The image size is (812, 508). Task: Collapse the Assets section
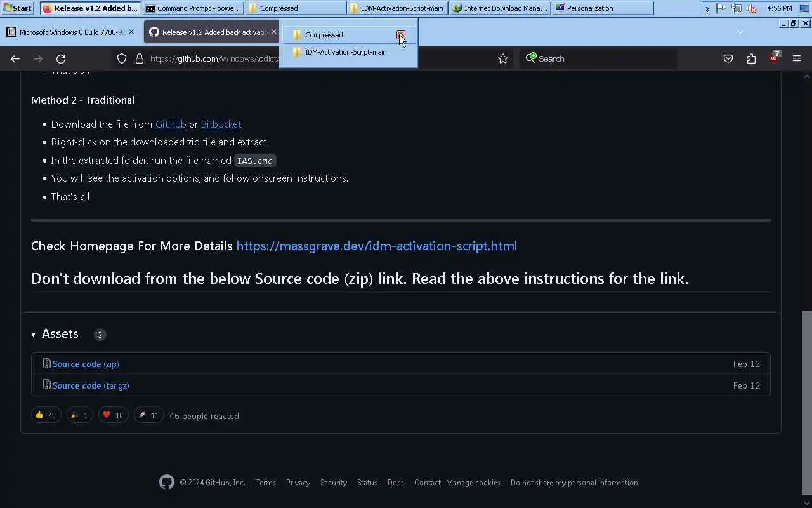[55, 334]
